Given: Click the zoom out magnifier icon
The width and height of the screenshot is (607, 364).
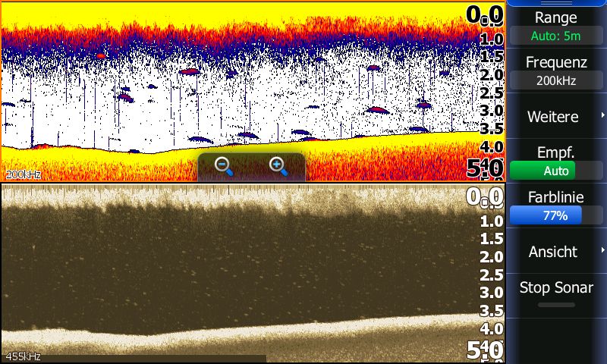Looking at the screenshot, I should point(224,167).
